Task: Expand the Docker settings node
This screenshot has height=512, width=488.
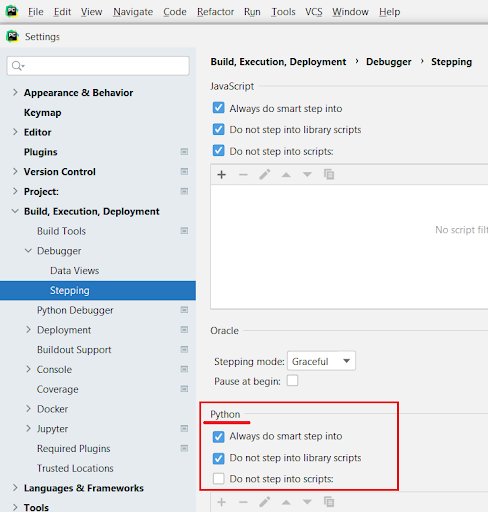Action: point(28,409)
